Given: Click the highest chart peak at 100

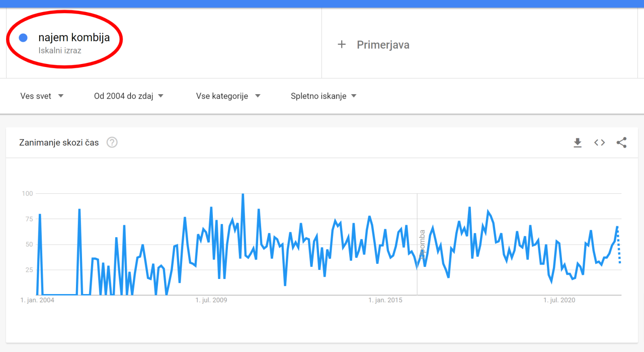Looking at the screenshot, I should 243,194.
